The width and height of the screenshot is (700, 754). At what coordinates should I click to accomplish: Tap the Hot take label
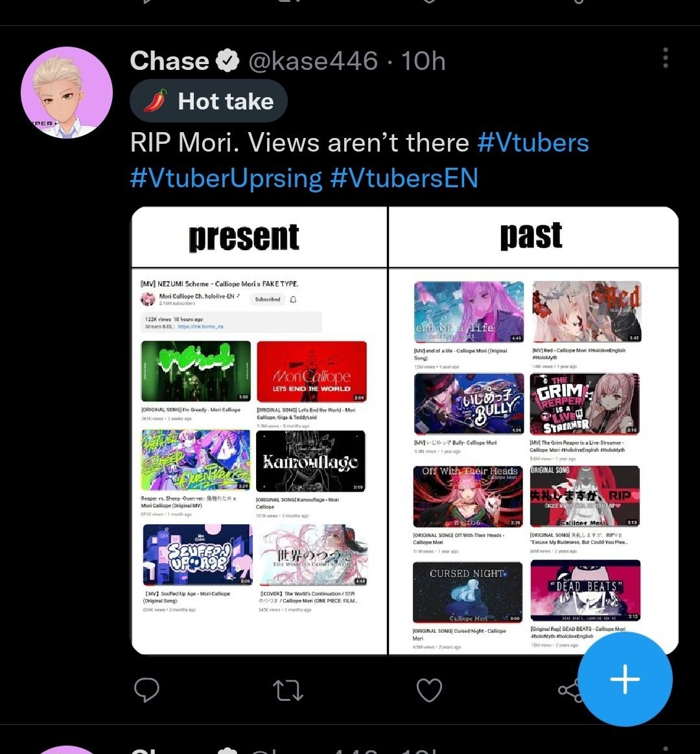click(x=209, y=101)
